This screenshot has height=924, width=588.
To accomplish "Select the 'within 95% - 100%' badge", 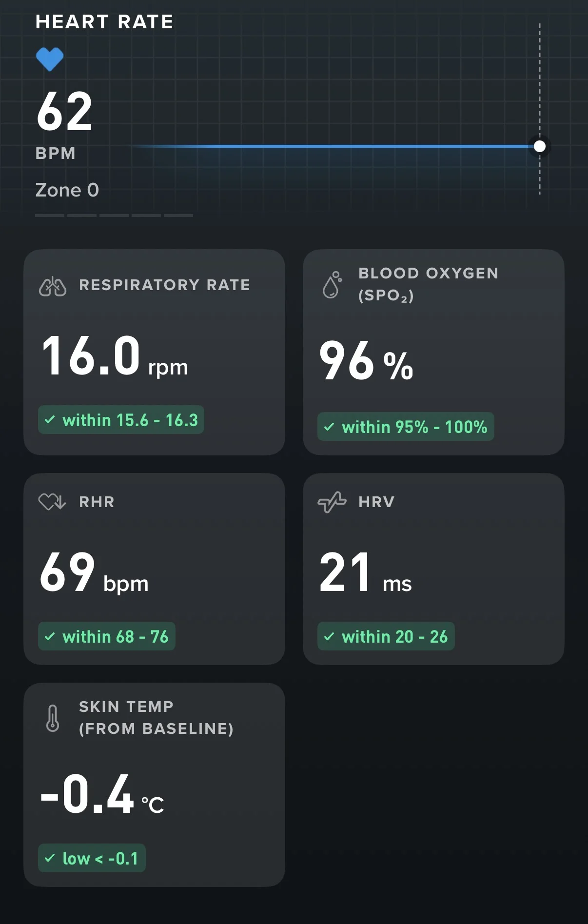I will tap(406, 427).
